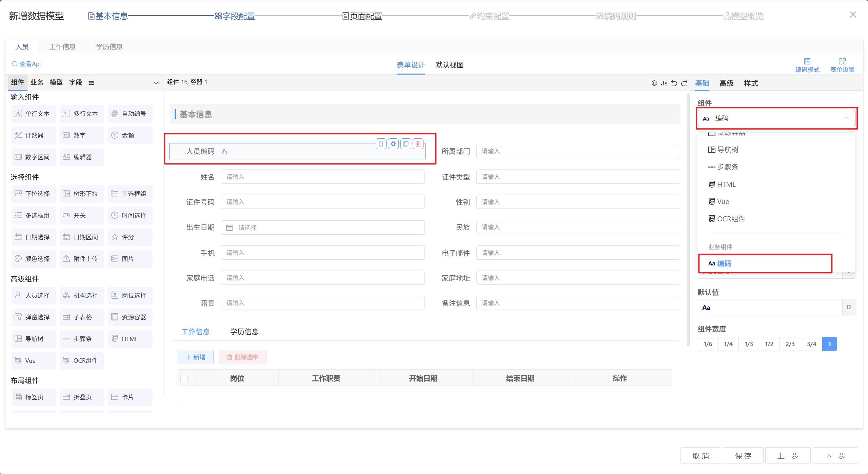Click the globe language icon
This screenshot has height=474, width=868.
click(x=654, y=83)
